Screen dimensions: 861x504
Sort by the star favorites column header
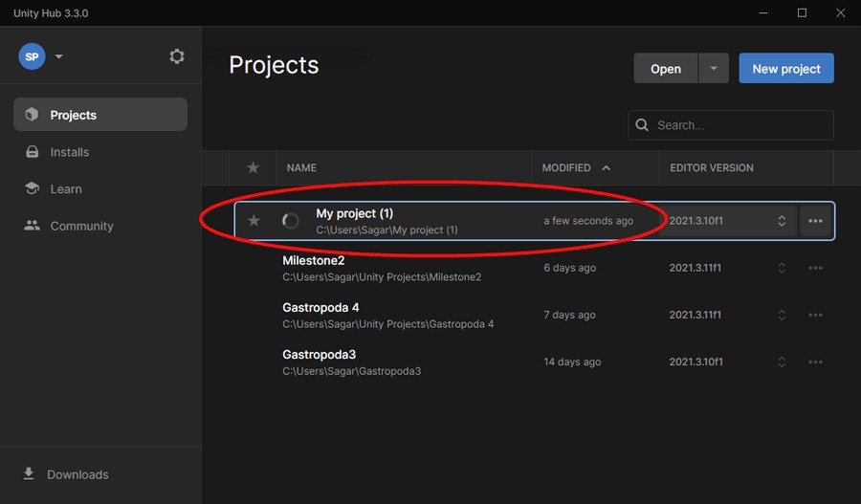click(253, 167)
